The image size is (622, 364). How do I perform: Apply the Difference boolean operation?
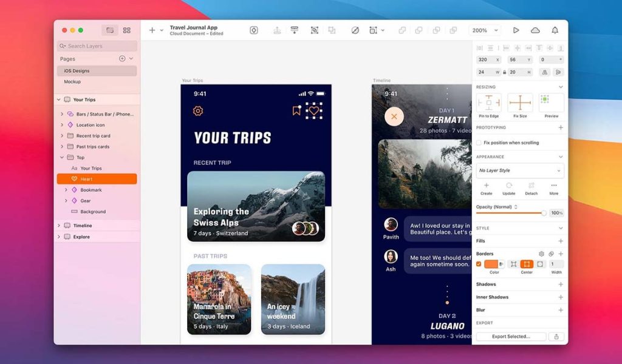point(453,30)
